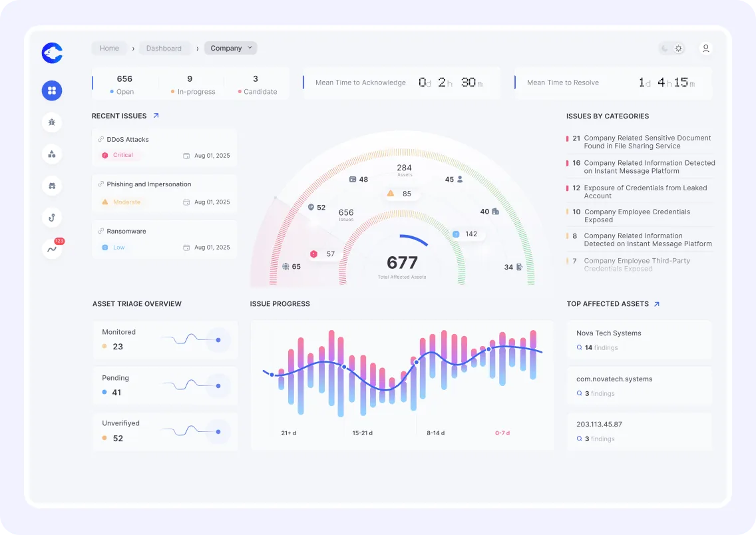
Task: Open the activity icon with 123 badge
Action: (x=52, y=249)
